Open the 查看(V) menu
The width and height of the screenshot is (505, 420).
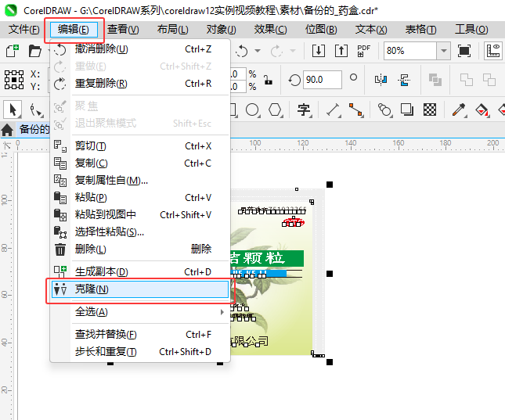point(123,30)
